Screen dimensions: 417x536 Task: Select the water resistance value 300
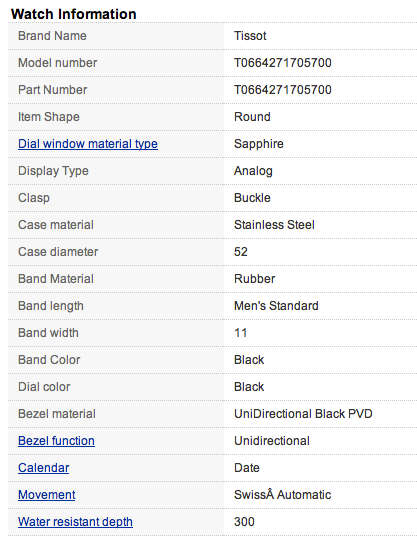click(x=244, y=522)
